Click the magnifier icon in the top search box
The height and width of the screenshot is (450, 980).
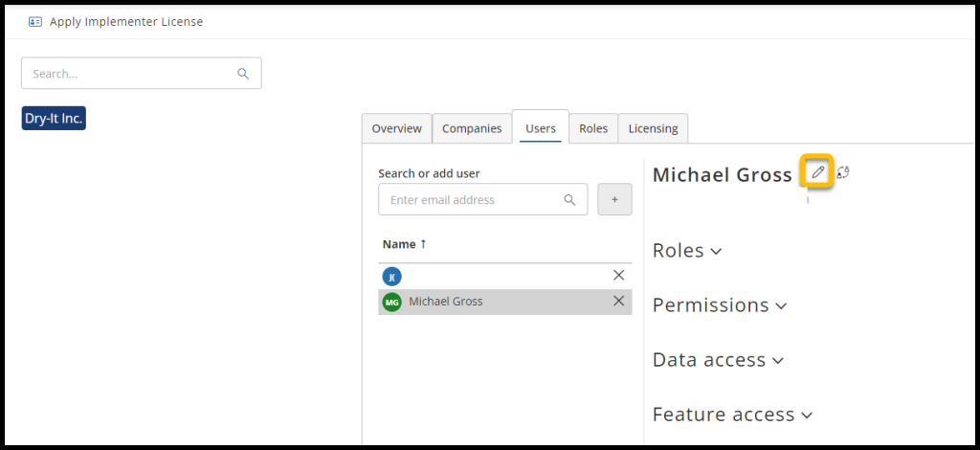pos(243,74)
